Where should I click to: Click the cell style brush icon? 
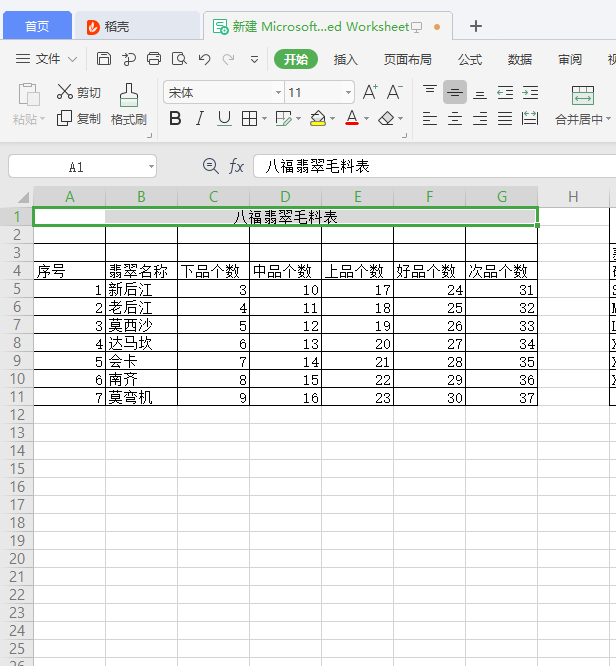(x=283, y=119)
